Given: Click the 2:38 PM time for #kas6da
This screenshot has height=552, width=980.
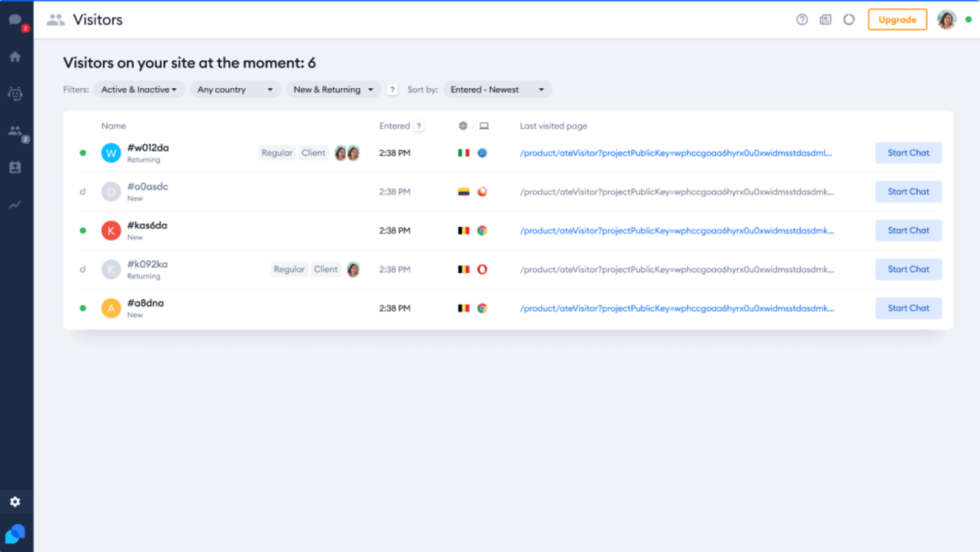Looking at the screenshot, I should pos(395,230).
